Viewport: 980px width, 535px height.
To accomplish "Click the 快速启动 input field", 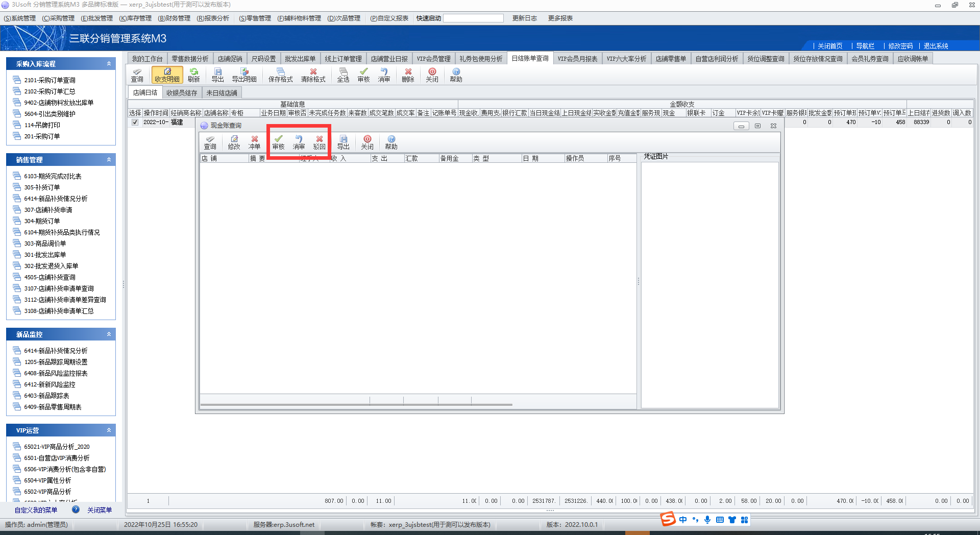I will click(x=473, y=18).
